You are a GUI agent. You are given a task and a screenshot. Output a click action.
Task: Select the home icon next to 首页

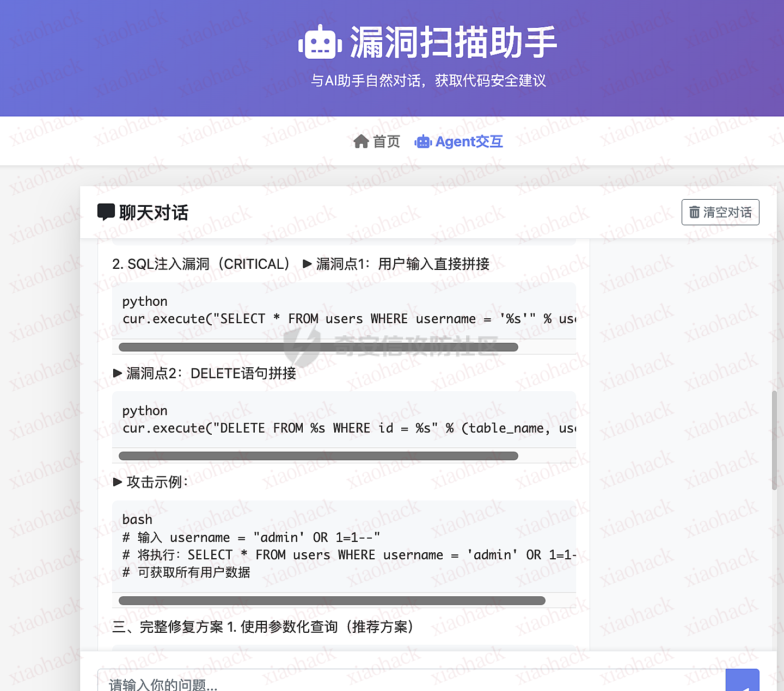pyautogui.click(x=362, y=141)
